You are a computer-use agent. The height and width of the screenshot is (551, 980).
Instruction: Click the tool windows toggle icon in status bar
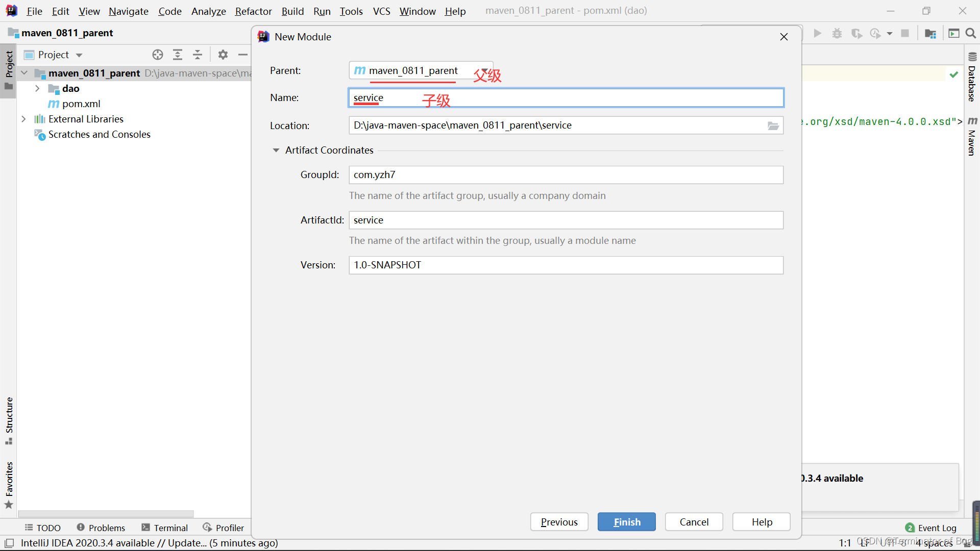(x=9, y=543)
